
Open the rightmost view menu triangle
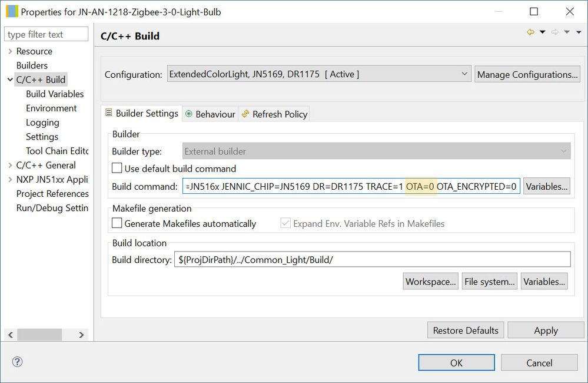click(x=578, y=32)
